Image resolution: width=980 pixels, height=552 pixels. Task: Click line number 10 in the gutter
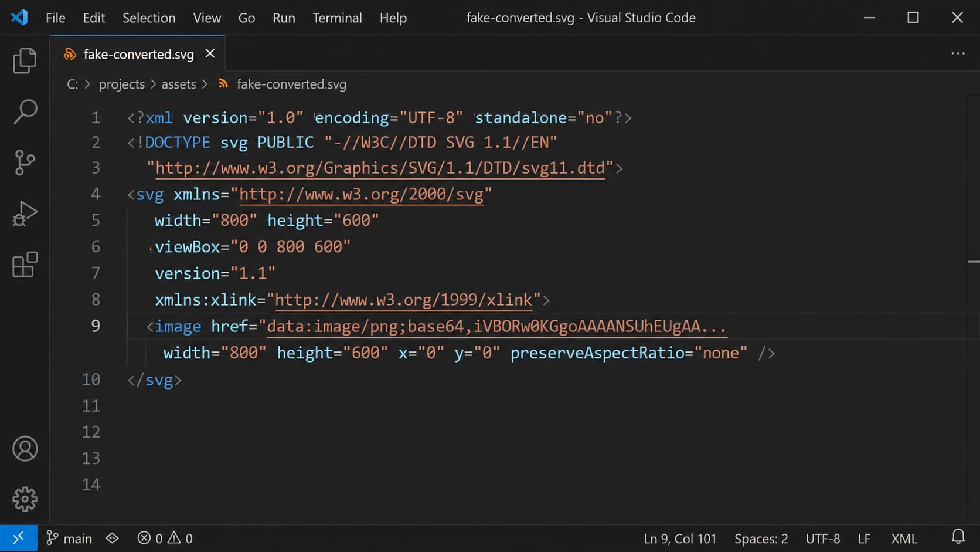pos(91,380)
